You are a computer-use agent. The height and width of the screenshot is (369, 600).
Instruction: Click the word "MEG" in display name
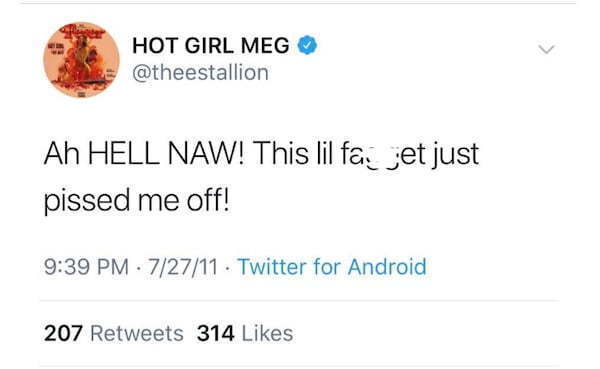pyautogui.click(x=265, y=46)
